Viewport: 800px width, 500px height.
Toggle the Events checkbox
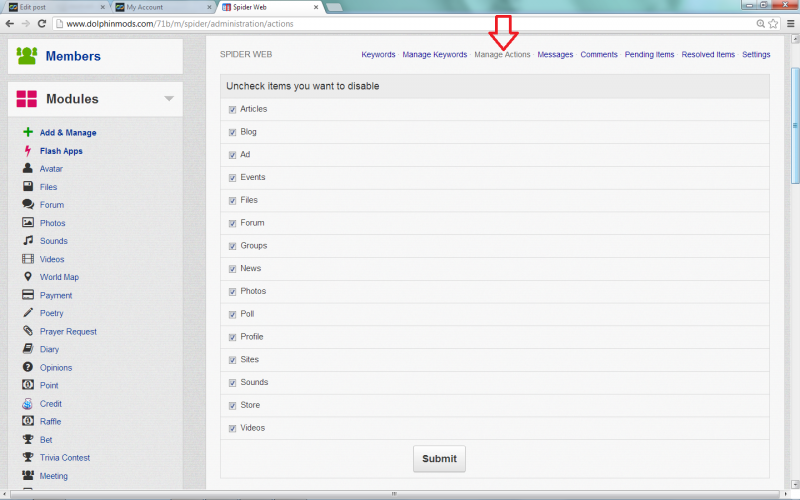pos(232,178)
